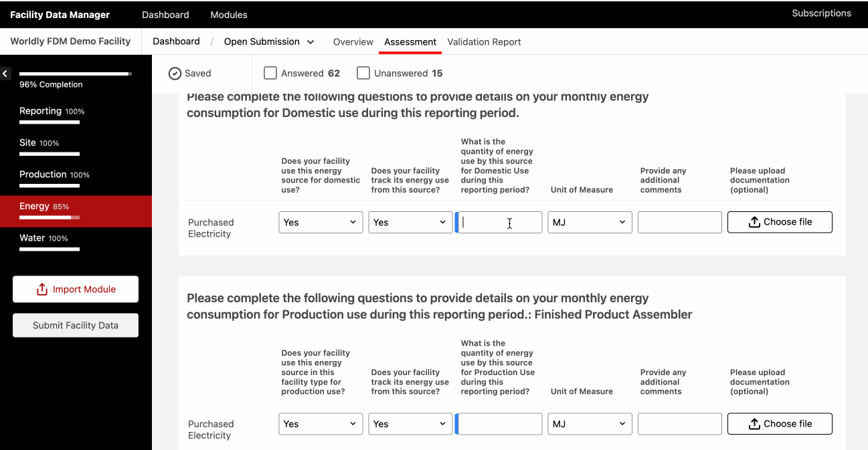
Task: Open Production Unit of Measure MJ dropdown
Action: [x=590, y=424]
